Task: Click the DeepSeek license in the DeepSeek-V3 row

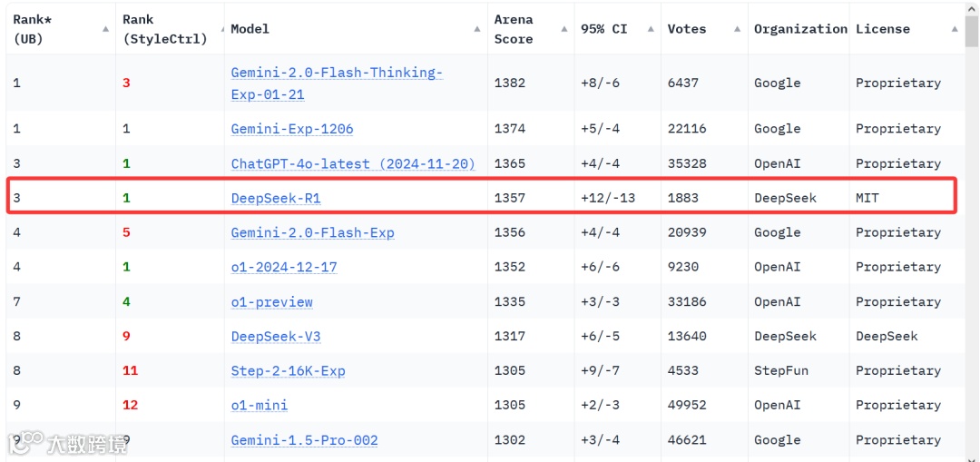Action: point(887,337)
